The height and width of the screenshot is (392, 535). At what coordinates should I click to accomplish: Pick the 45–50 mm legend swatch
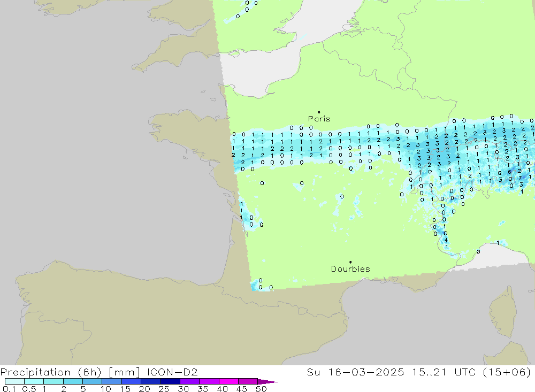coord(248,381)
